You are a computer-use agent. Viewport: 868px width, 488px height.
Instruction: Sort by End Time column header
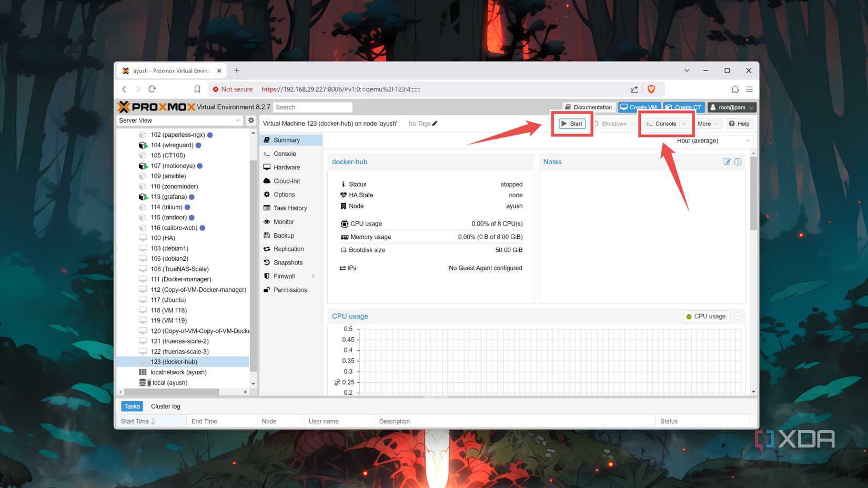click(x=221, y=421)
